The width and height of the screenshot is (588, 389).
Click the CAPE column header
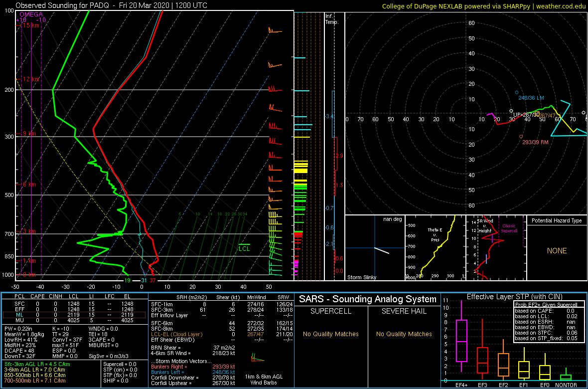point(37,297)
